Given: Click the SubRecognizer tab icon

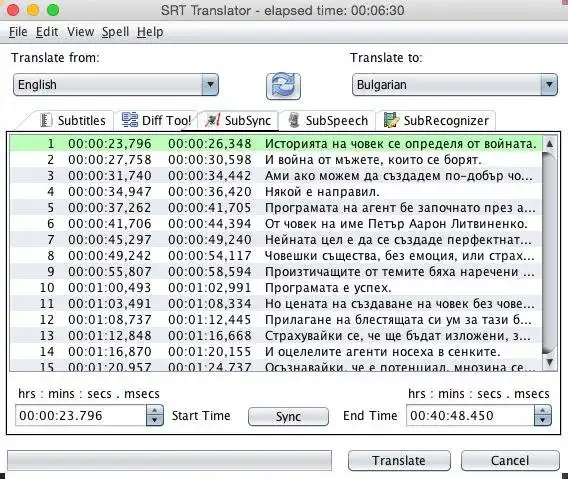Looking at the screenshot, I should 391,120.
